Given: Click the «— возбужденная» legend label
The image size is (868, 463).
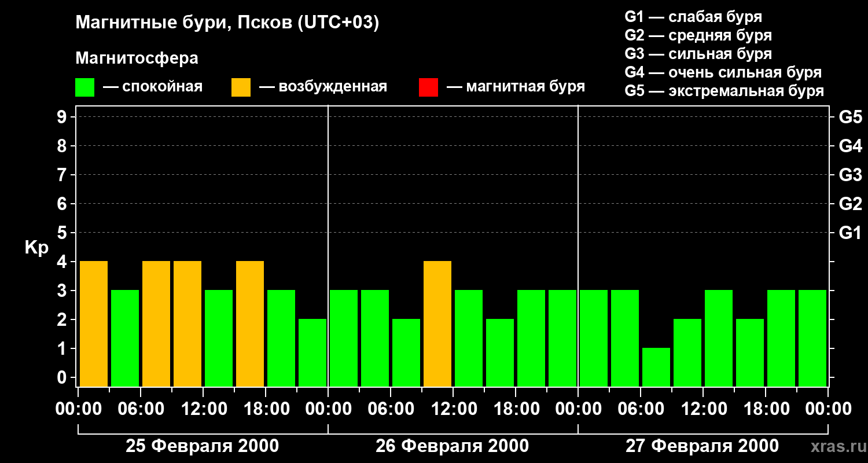Looking at the screenshot, I should click(323, 87).
